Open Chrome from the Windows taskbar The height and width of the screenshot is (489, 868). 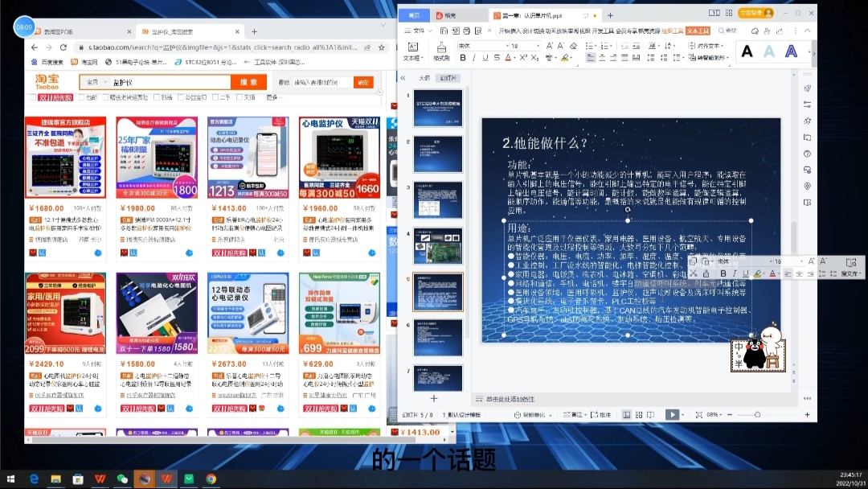(211, 479)
